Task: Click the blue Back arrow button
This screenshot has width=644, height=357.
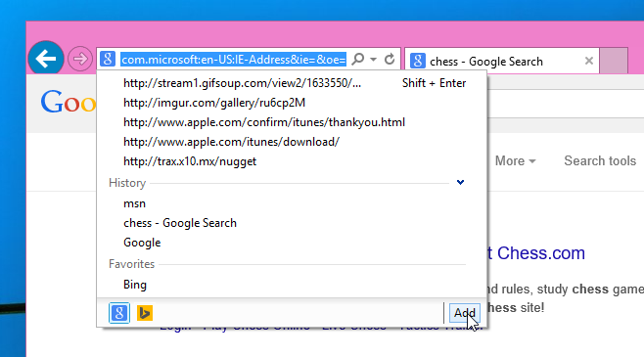Action: 46,59
